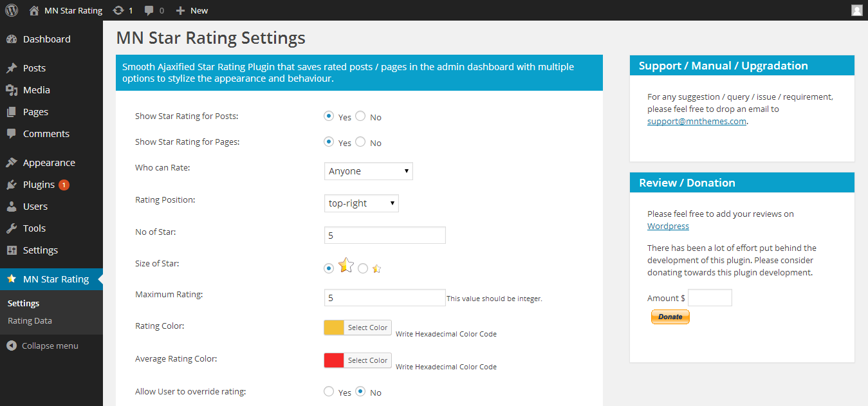This screenshot has height=406, width=868.
Task: Click the Pages icon in the sidebar
Action: click(12, 112)
